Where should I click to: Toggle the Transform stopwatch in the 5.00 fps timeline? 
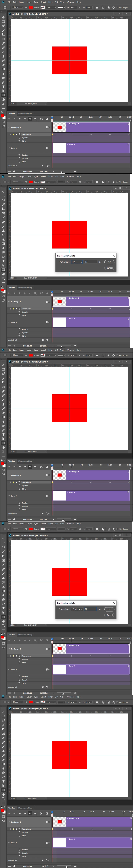(19, 829)
